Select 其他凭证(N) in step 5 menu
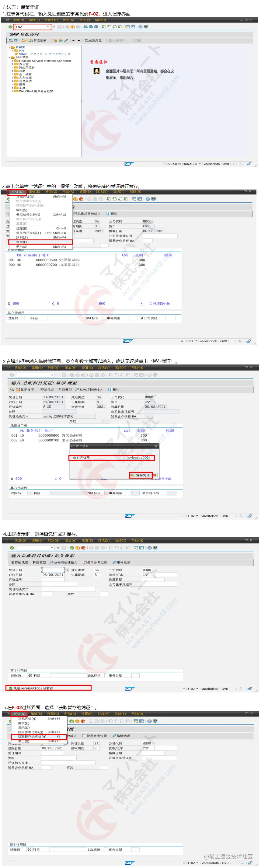261x868 pixels. click(x=39, y=718)
